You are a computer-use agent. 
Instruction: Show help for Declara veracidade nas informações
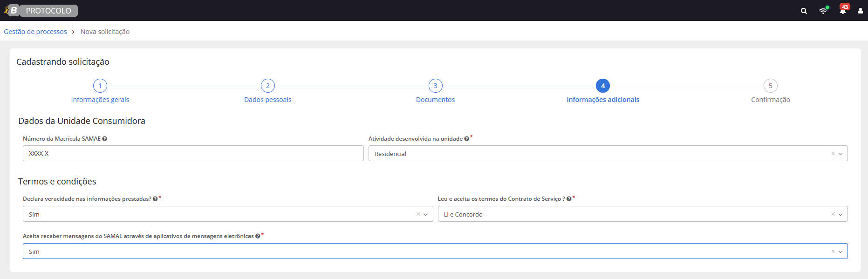pos(155,199)
